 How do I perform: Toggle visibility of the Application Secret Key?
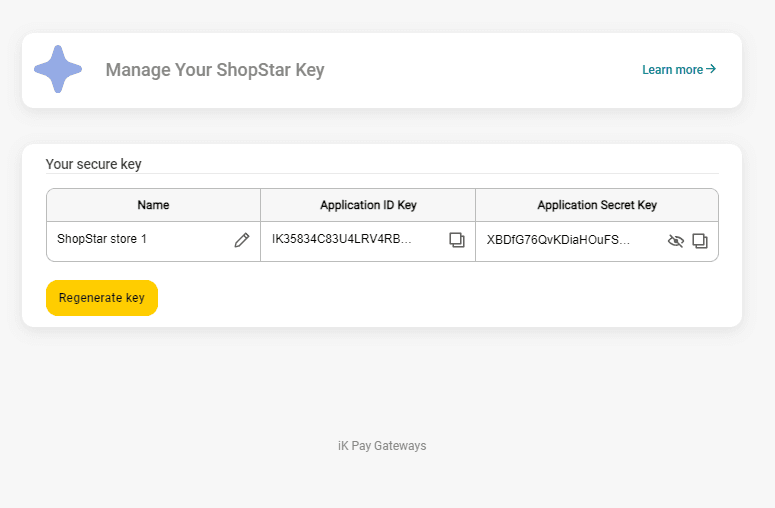click(676, 241)
